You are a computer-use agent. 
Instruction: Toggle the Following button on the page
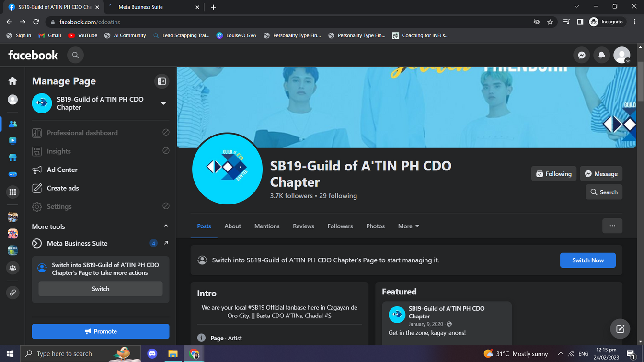click(x=554, y=174)
